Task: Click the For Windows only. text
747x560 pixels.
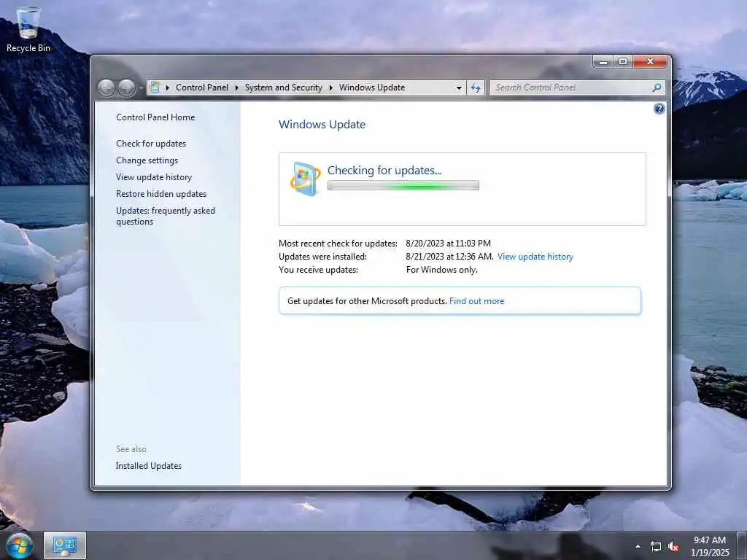Action: coord(441,270)
